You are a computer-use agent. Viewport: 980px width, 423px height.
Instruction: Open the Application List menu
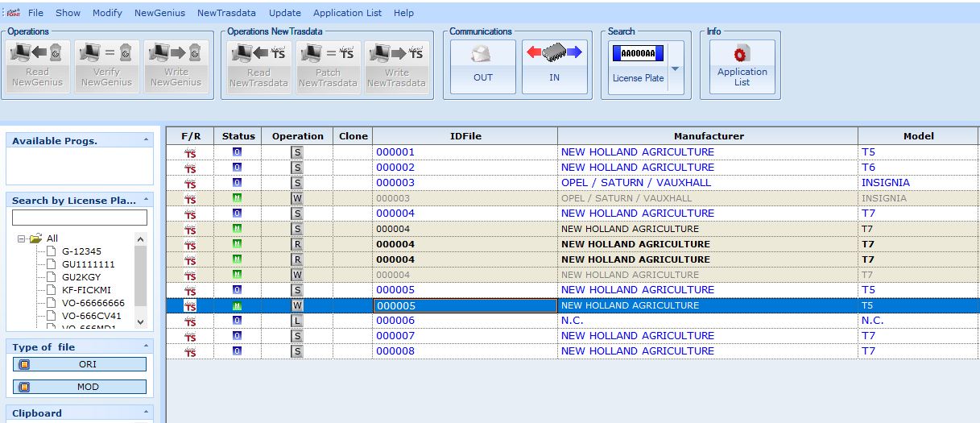tap(348, 13)
